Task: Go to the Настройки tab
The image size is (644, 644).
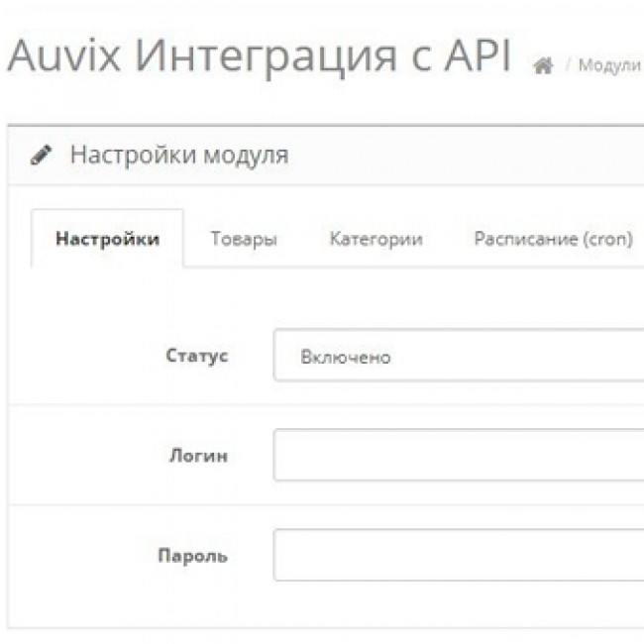Action: [x=107, y=240]
